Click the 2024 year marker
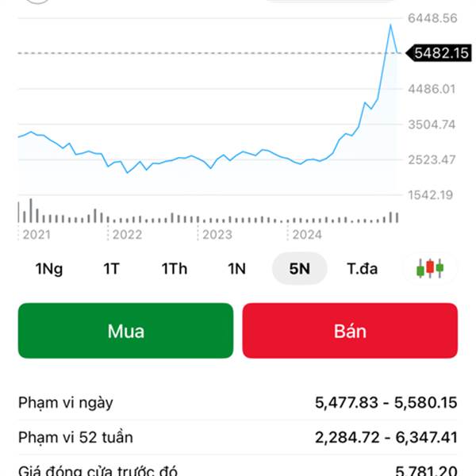The height and width of the screenshot is (476, 476). point(307,235)
